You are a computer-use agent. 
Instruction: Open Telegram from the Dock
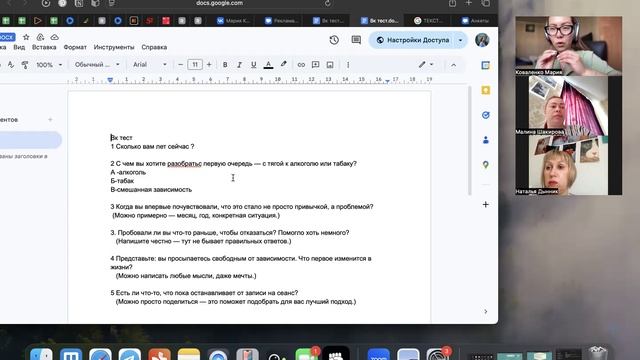click(130, 354)
